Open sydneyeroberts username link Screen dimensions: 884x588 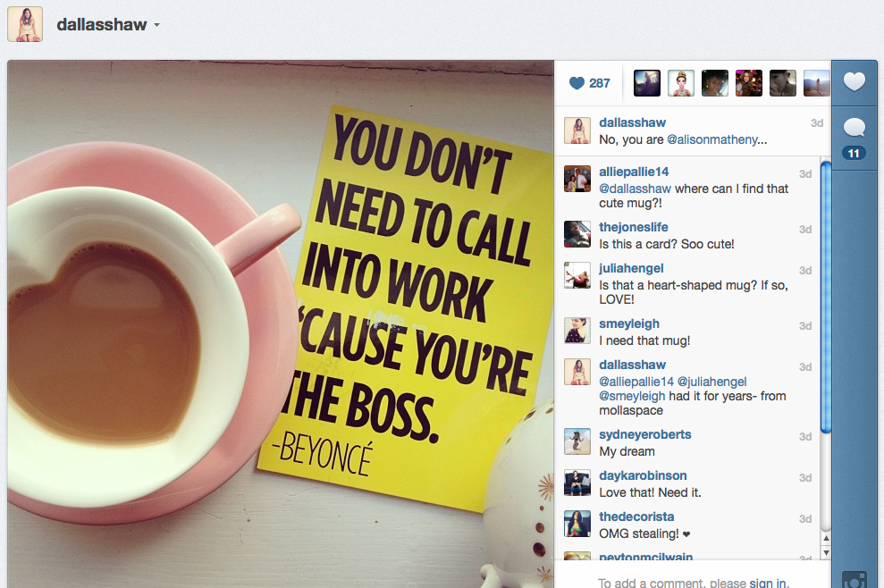click(645, 434)
